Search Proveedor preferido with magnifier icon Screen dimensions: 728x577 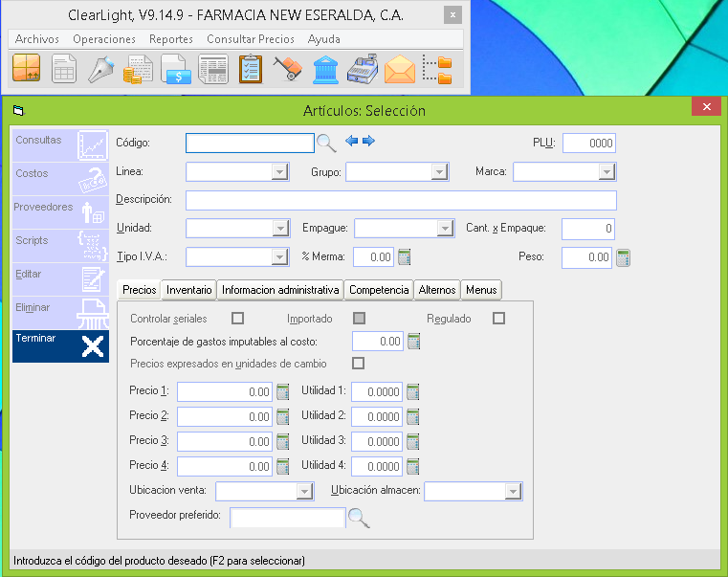tap(359, 518)
